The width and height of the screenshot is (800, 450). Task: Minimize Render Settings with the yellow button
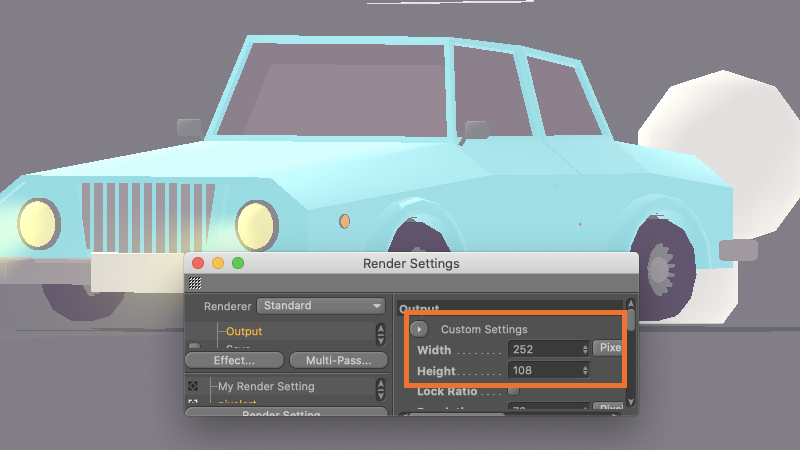coord(218,263)
